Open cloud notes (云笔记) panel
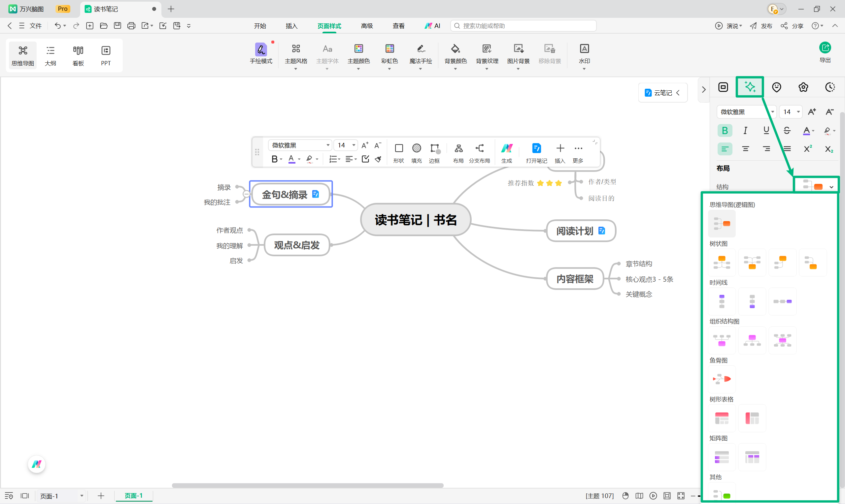This screenshot has height=504, width=845. pyautogui.click(x=662, y=93)
